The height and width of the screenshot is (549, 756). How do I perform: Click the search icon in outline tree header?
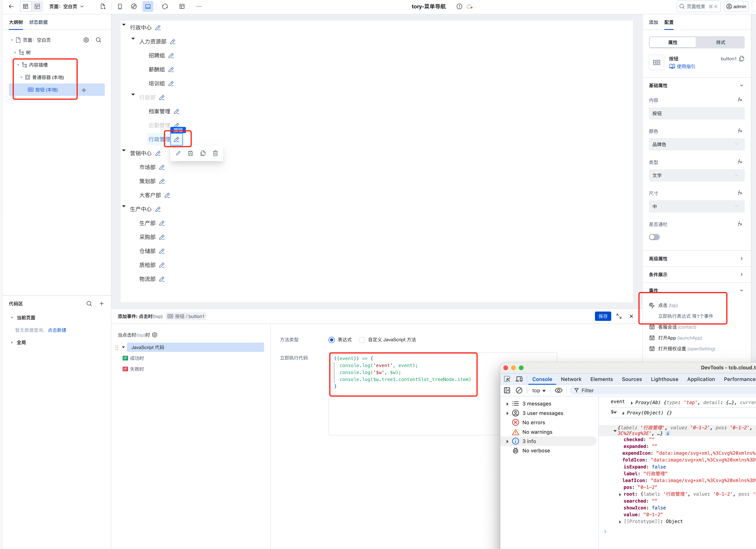click(98, 40)
